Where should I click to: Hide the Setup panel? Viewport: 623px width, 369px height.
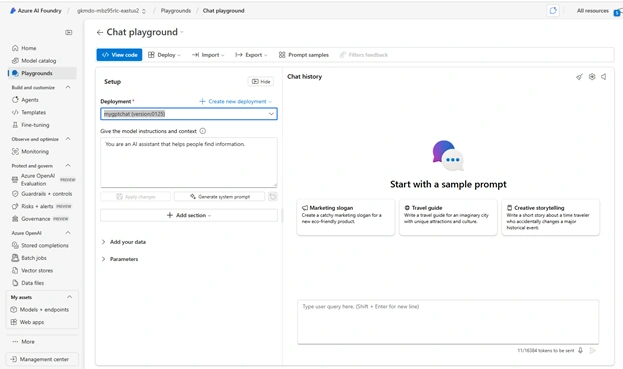tap(261, 81)
